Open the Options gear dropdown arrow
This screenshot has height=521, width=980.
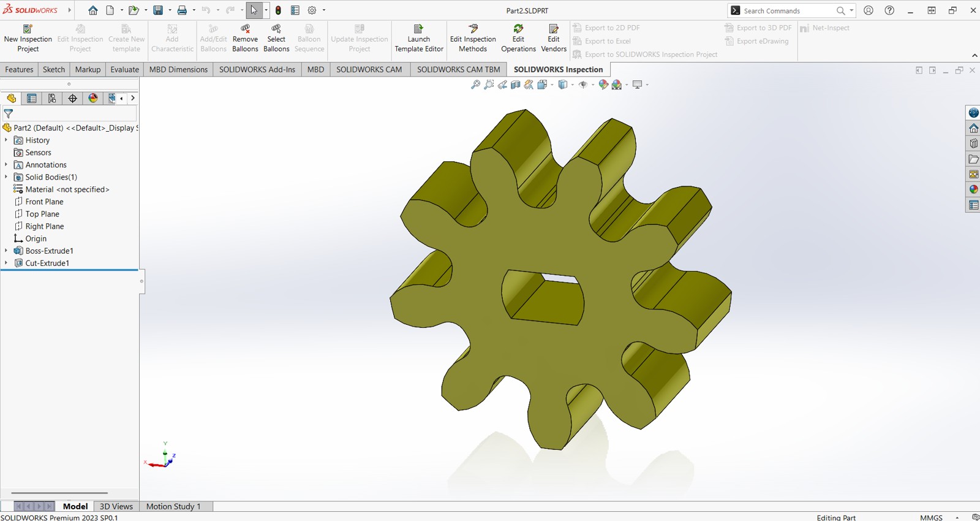pos(324,10)
